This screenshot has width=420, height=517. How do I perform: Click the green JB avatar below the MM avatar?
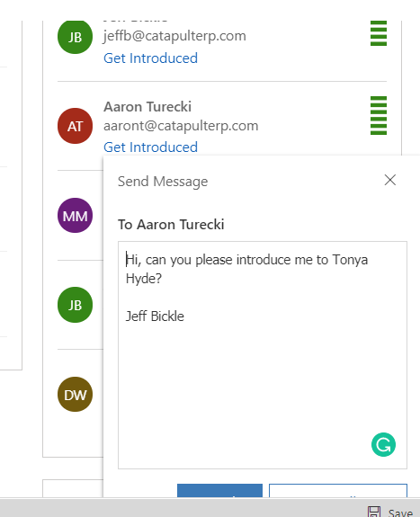[x=75, y=305]
